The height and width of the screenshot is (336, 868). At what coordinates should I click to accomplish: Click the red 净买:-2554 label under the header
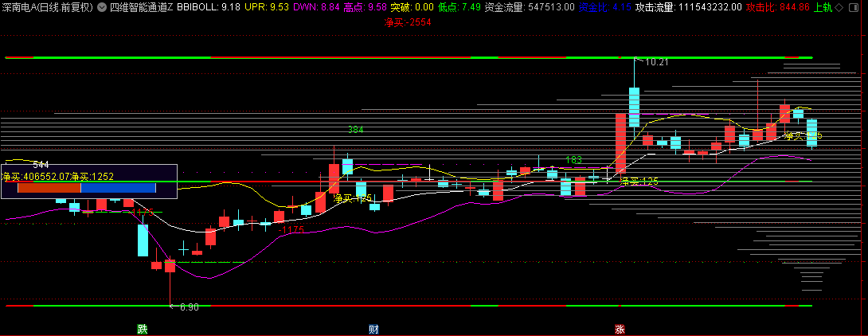[x=408, y=22]
